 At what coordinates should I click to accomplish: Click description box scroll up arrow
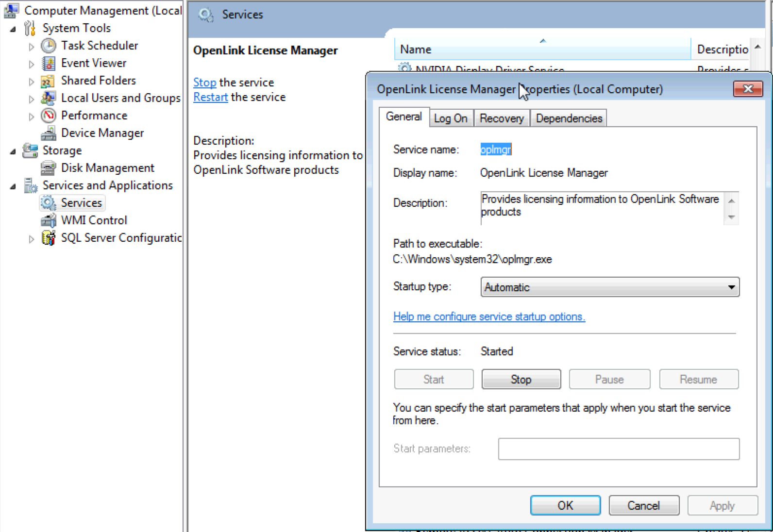pyautogui.click(x=731, y=200)
